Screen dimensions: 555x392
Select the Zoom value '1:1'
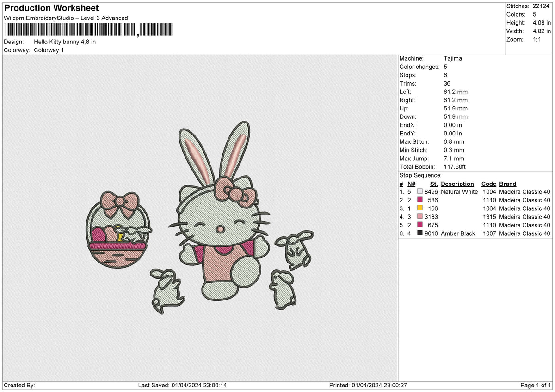click(x=537, y=39)
